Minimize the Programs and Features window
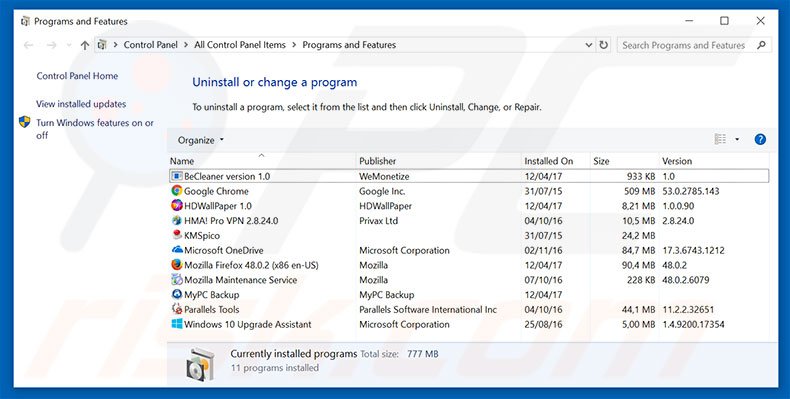This screenshot has width=790, height=399. pyautogui.click(x=689, y=21)
